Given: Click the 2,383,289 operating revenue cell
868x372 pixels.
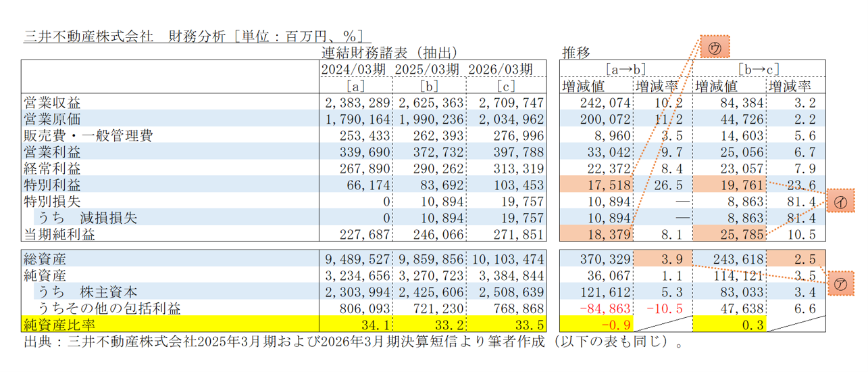Looking at the screenshot, I should coord(355,103).
